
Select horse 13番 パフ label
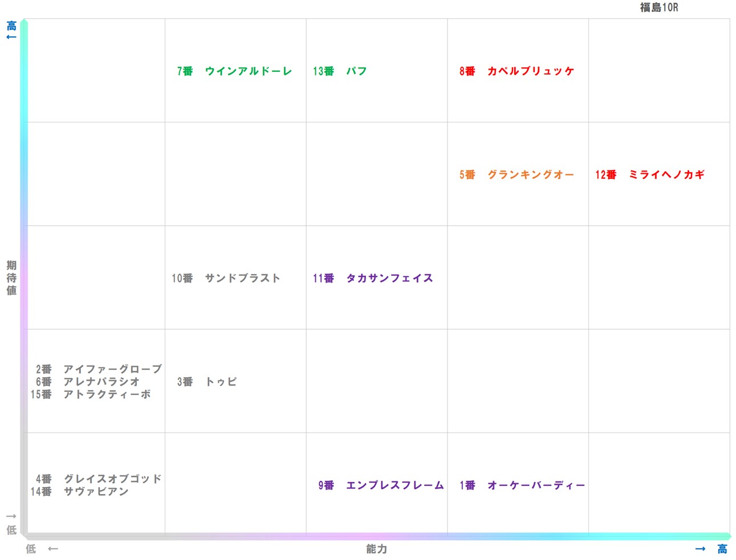tap(339, 71)
